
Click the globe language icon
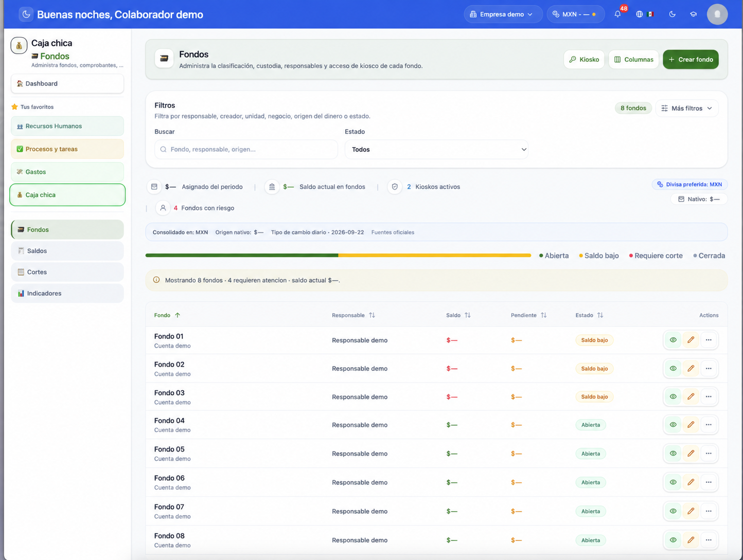point(639,14)
